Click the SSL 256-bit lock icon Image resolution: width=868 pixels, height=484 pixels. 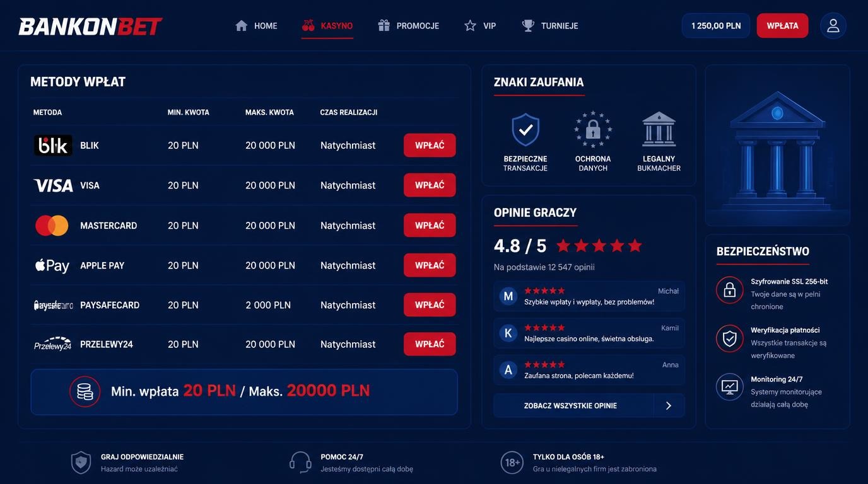click(730, 290)
